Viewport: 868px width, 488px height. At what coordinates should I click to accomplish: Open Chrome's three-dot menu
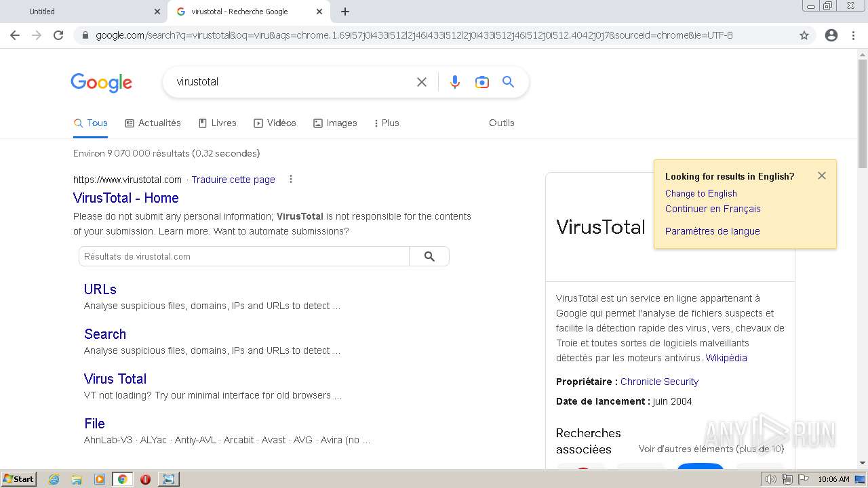point(853,35)
